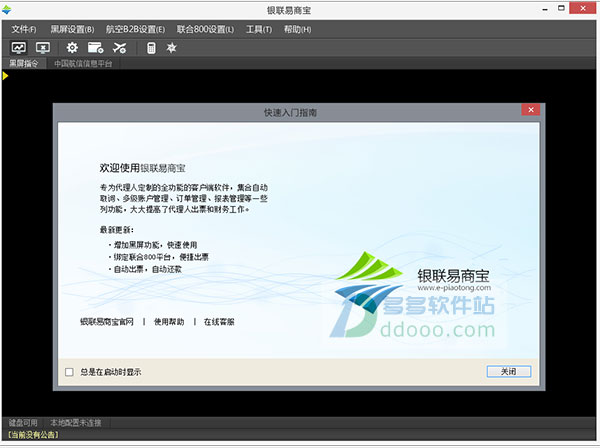Minimize the 银联易商宝 main window
Screen dimensions: 600x448
click(545, 9)
